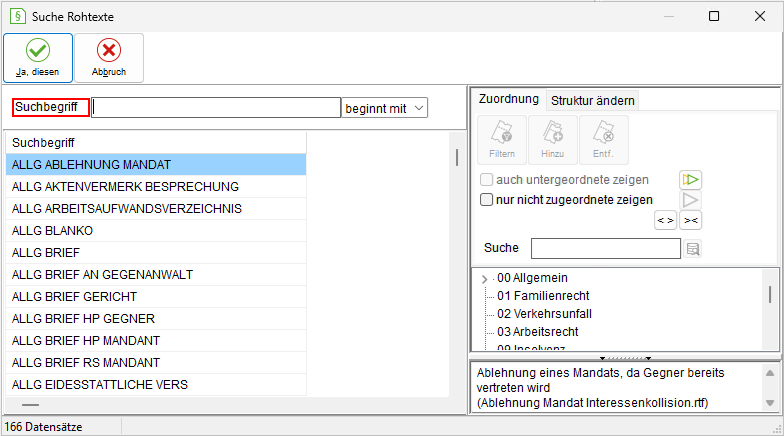Viewport: 784px width, 436px height.
Task: Click the category tree's vertical scrollbar thumb
Action: (x=770, y=294)
